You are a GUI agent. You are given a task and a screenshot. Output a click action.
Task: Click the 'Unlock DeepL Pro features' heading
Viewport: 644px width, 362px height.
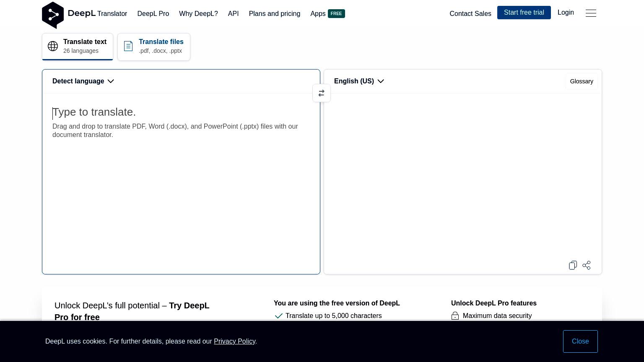[494, 303]
